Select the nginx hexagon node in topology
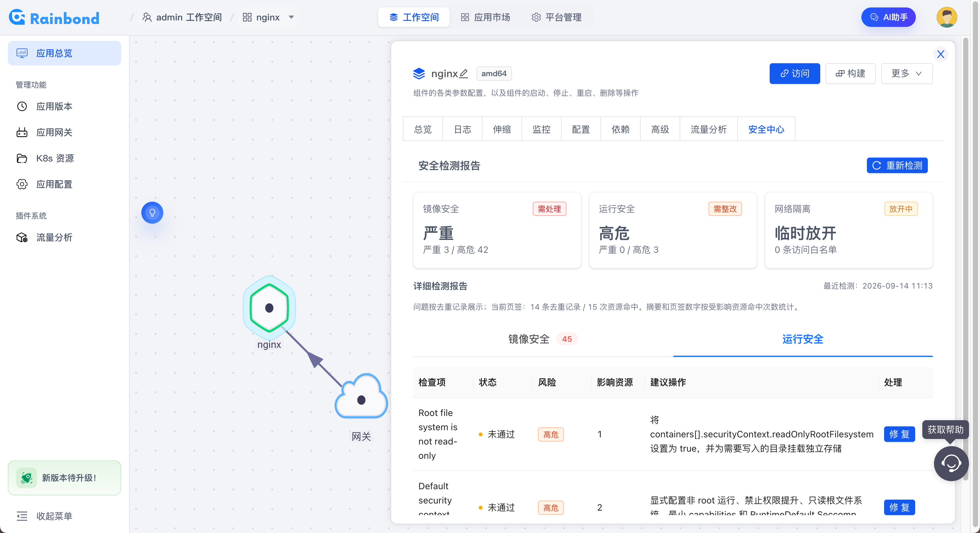Image resolution: width=980 pixels, height=533 pixels. pos(269,308)
